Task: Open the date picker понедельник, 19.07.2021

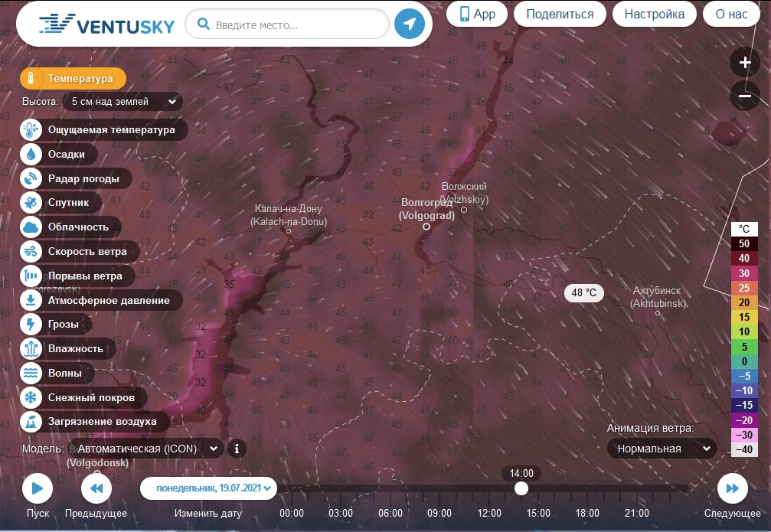Action: [x=208, y=488]
